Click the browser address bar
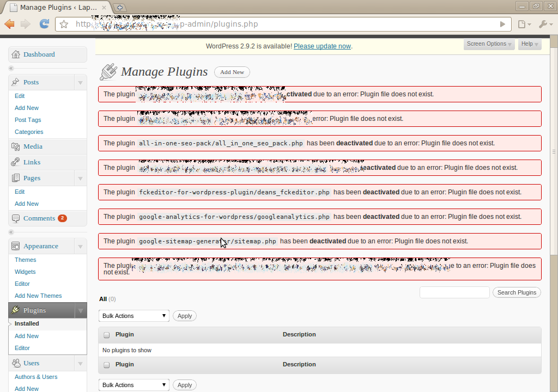Image resolution: width=558 pixels, height=392 pixels. (283, 24)
